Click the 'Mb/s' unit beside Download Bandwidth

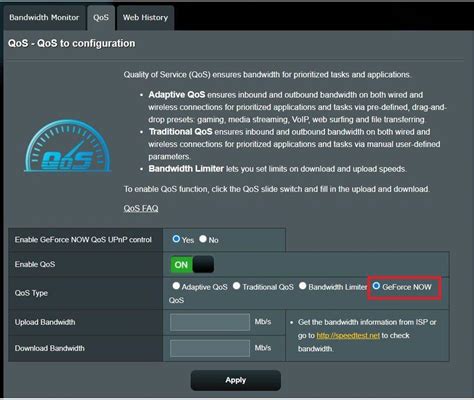click(x=263, y=348)
